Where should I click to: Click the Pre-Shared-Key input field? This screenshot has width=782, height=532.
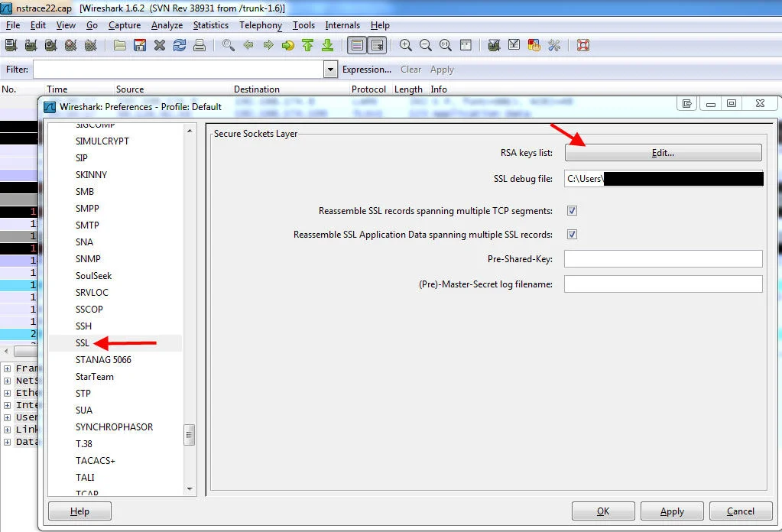pyautogui.click(x=664, y=259)
